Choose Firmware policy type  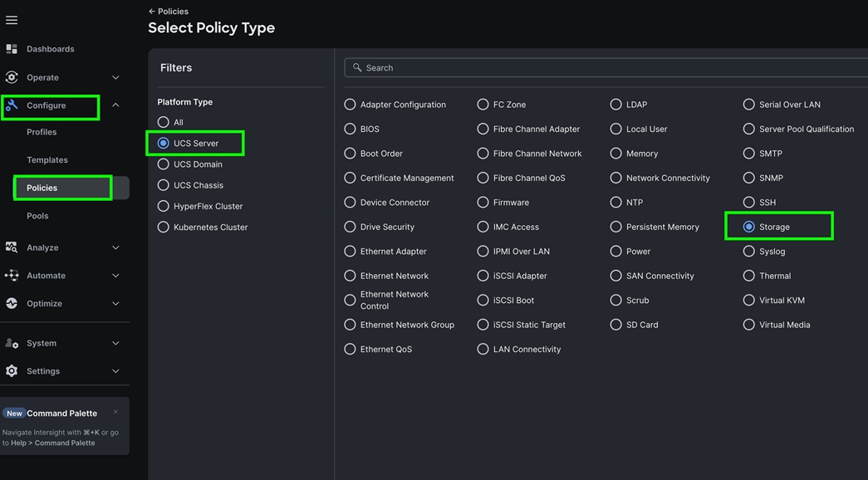483,202
